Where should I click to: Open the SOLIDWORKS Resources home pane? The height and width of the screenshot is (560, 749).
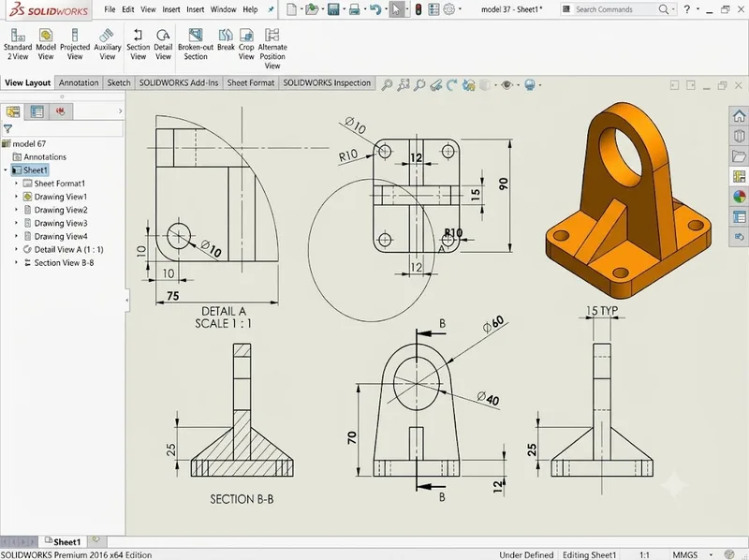[739, 116]
